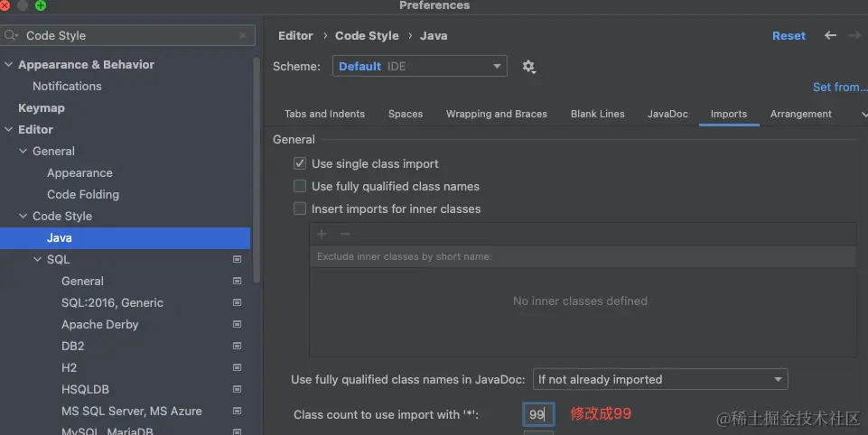Open the scheme actions gear menu

pyautogui.click(x=528, y=67)
